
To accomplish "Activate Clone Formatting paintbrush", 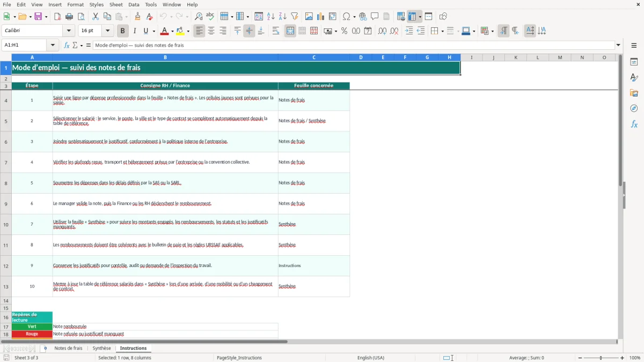I will click(137, 17).
